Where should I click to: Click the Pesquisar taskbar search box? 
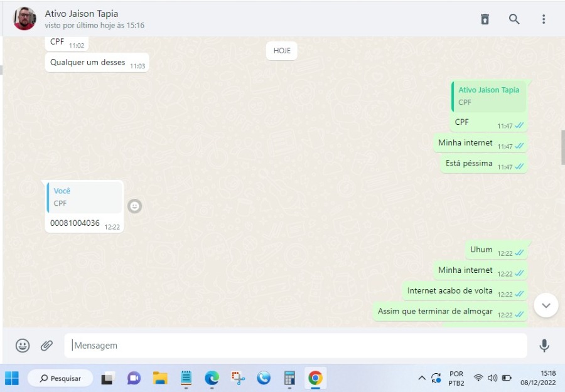pyautogui.click(x=60, y=378)
